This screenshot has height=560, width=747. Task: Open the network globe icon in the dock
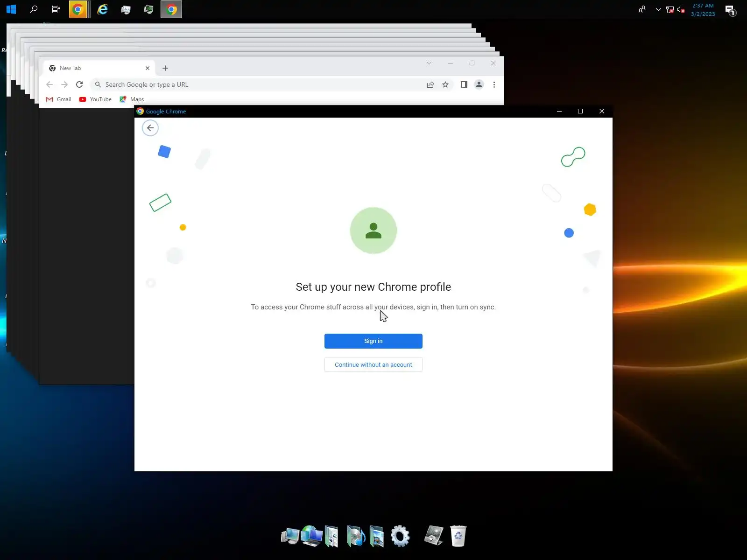click(x=312, y=536)
